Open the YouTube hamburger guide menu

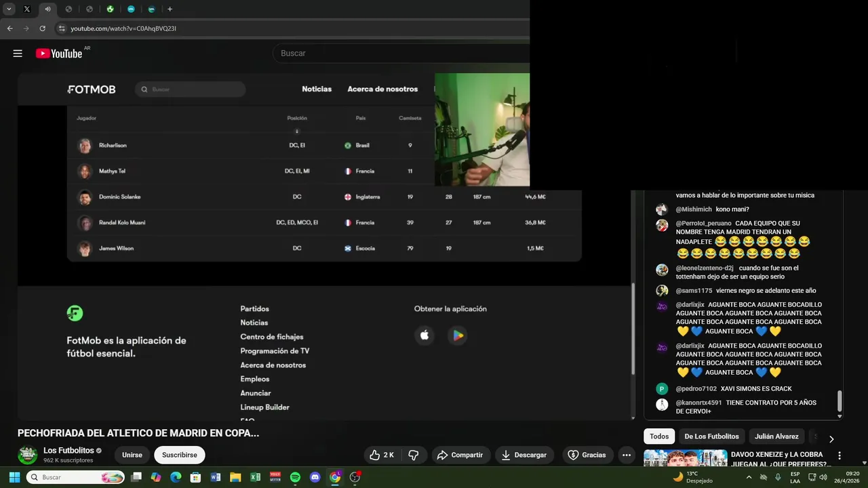(18, 54)
